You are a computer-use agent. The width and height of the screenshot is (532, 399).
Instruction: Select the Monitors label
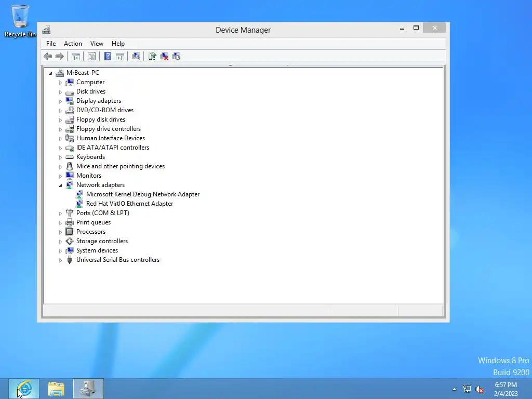pyautogui.click(x=89, y=176)
